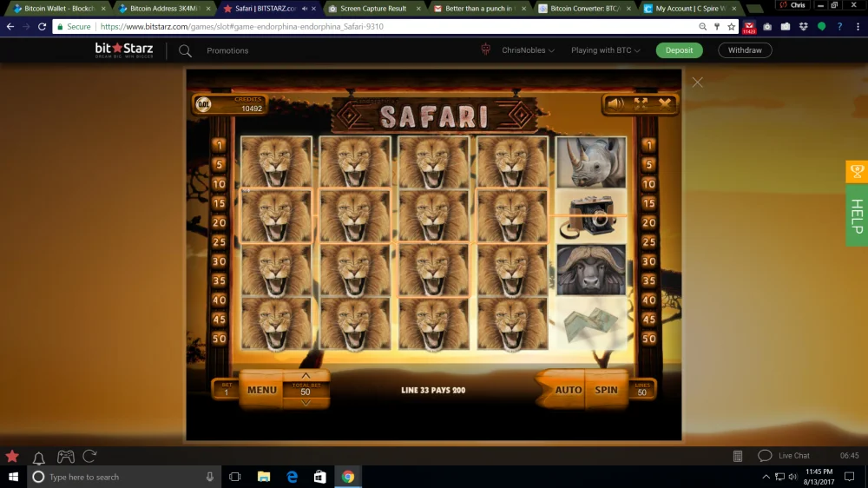Open the Promotions page
Screen dimensions: 868x488
[227, 50]
